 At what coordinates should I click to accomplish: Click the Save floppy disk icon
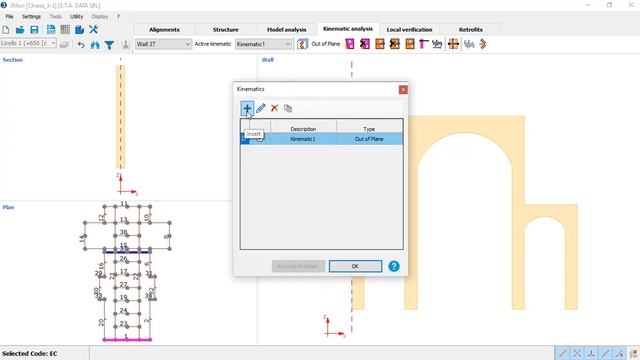click(x=34, y=29)
